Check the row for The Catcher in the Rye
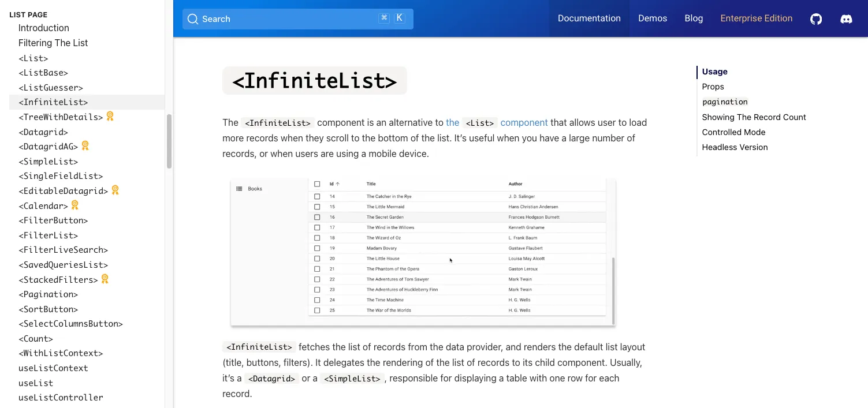This screenshot has height=408, width=868. pos(317,196)
